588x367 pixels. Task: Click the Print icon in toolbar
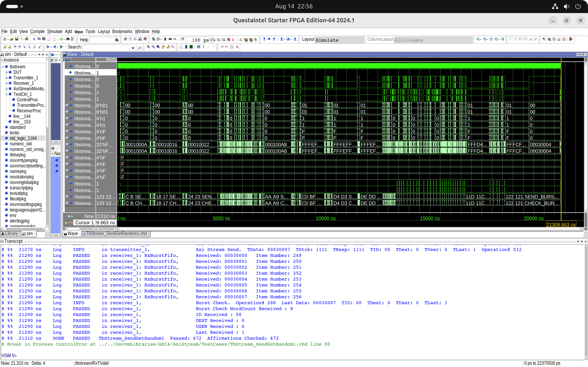(x=27, y=39)
